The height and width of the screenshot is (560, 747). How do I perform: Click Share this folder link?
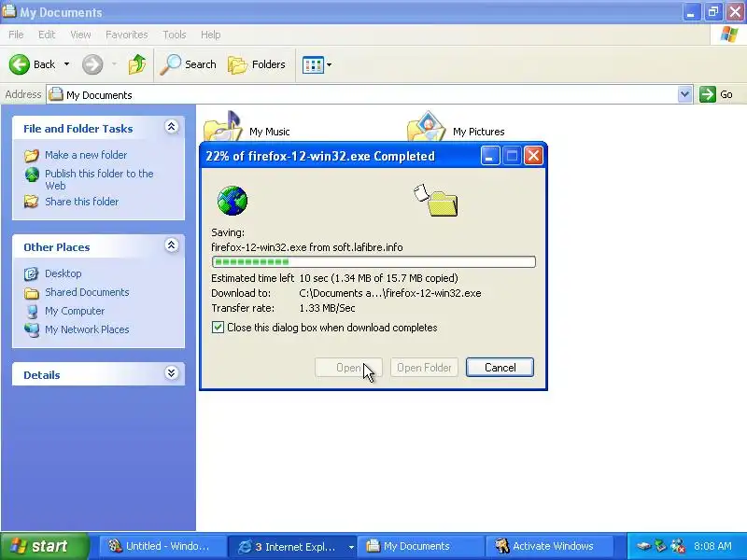[x=81, y=202]
